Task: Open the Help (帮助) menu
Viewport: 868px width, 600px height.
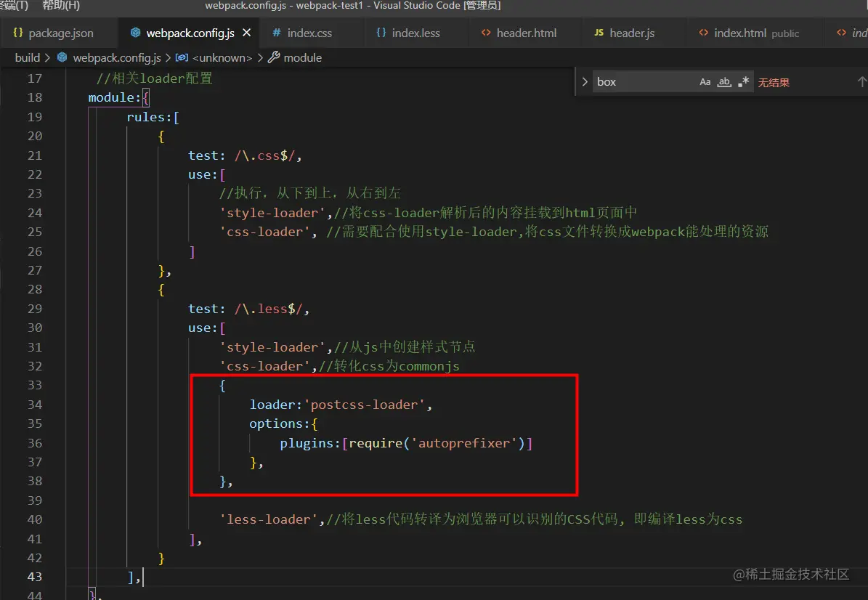Action: click(61, 6)
